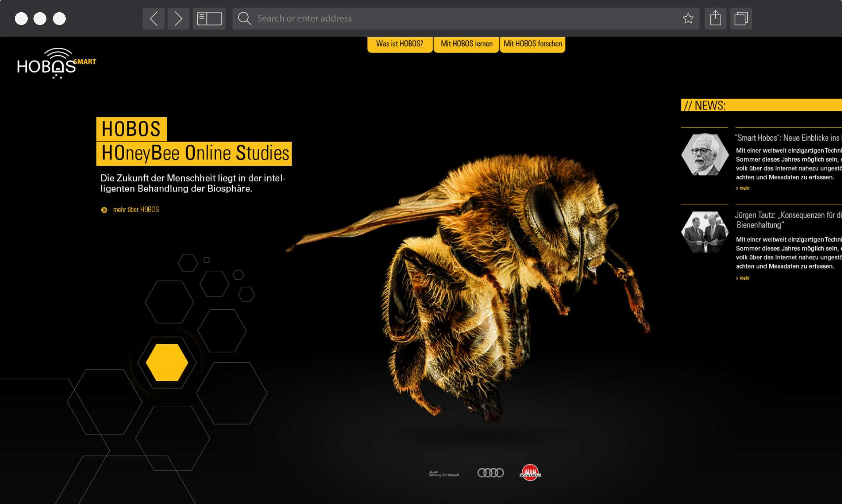842x504 pixels.
Task: Open the share icon in browser toolbar
Action: (715, 18)
